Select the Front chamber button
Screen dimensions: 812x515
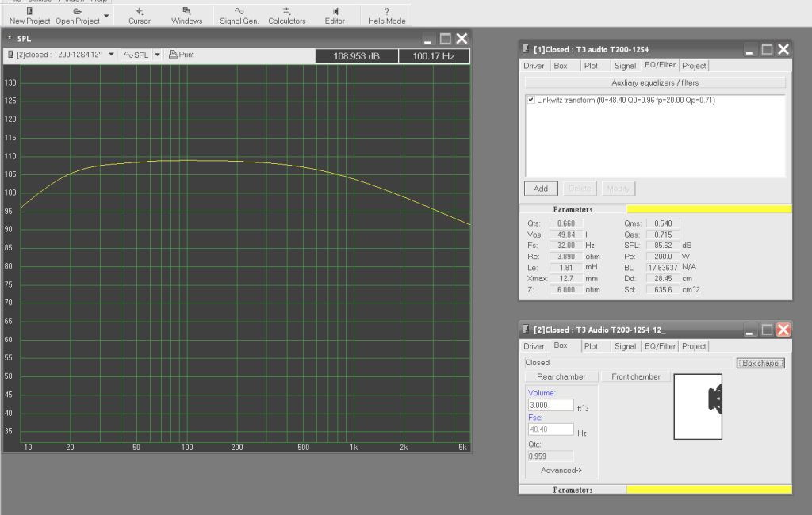[635, 377]
